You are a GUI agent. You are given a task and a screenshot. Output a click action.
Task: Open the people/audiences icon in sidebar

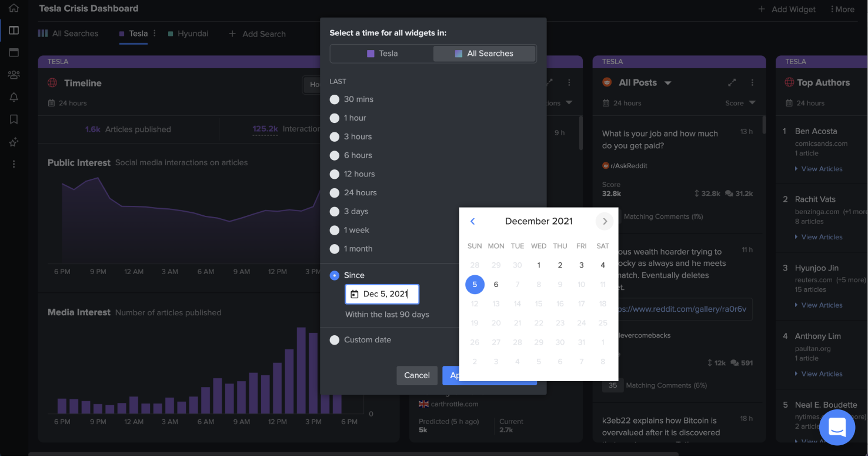pos(14,75)
